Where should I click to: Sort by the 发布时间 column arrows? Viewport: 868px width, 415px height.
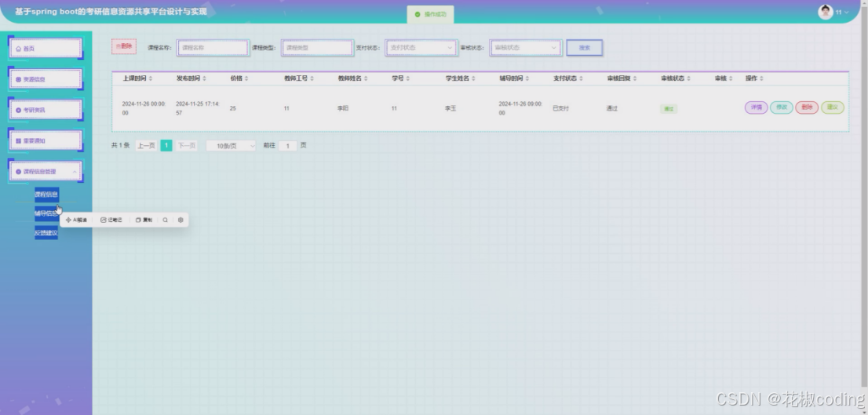click(204, 78)
